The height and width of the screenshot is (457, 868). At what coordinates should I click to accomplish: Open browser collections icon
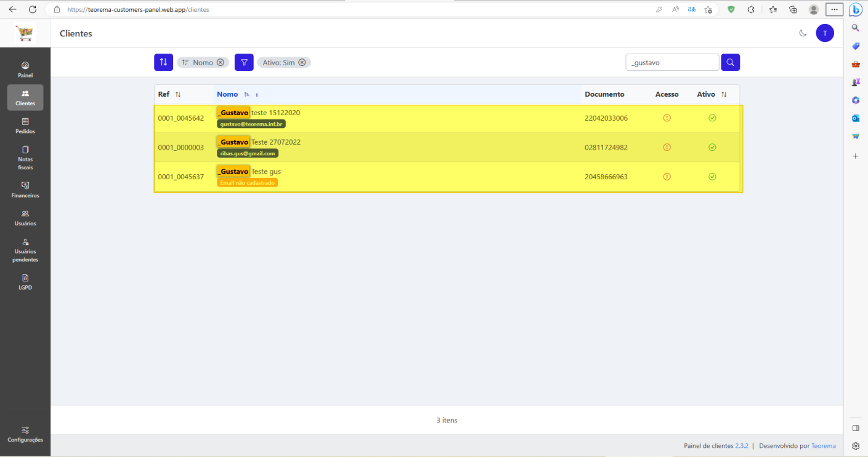(x=793, y=10)
